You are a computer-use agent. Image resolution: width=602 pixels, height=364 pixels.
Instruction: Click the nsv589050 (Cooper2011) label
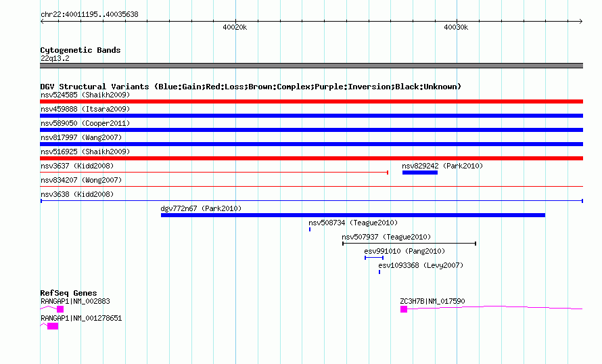85,123
